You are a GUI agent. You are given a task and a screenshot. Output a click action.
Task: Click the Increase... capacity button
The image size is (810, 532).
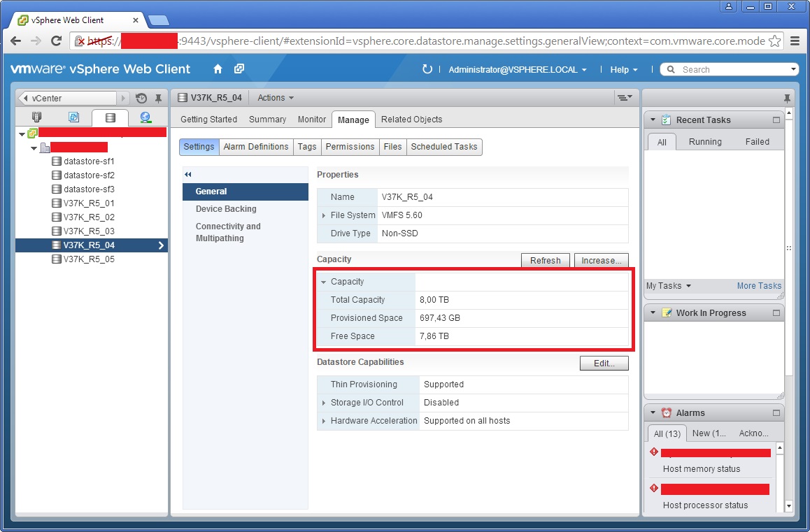602,260
